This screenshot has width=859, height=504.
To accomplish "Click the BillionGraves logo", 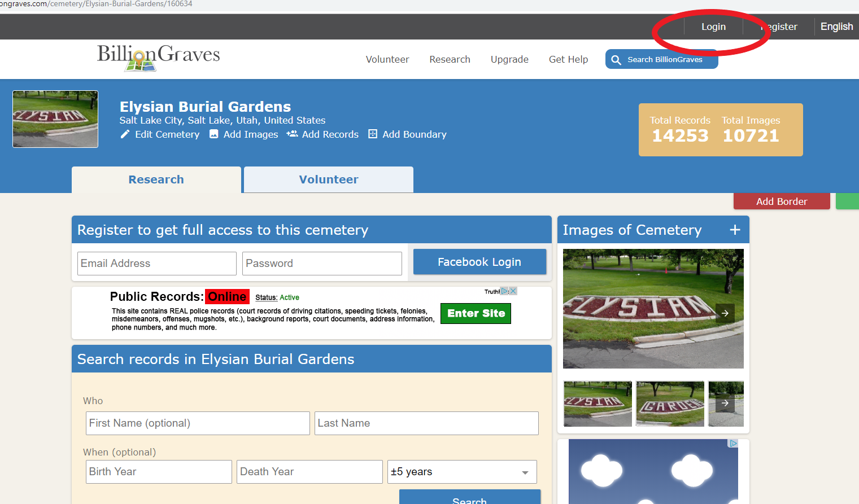I will pyautogui.click(x=158, y=58).
